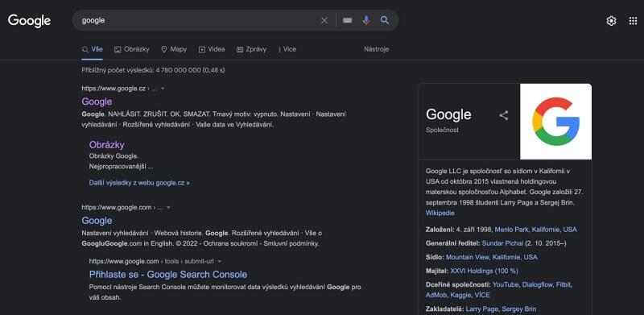Click the Sundar Pichai link
Viewport: 644px width, 315px height.
click(x=502, y=243)
